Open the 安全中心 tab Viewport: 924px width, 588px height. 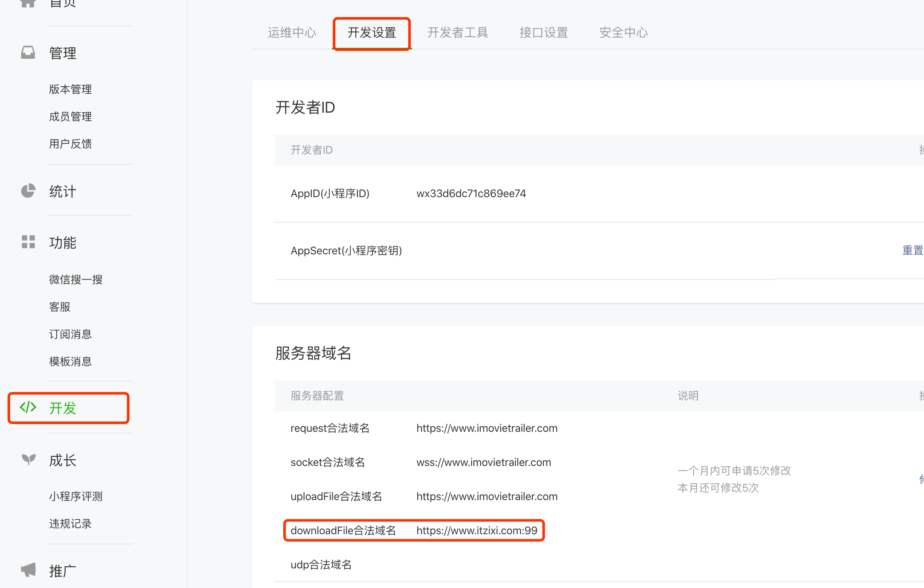point(623,32)
